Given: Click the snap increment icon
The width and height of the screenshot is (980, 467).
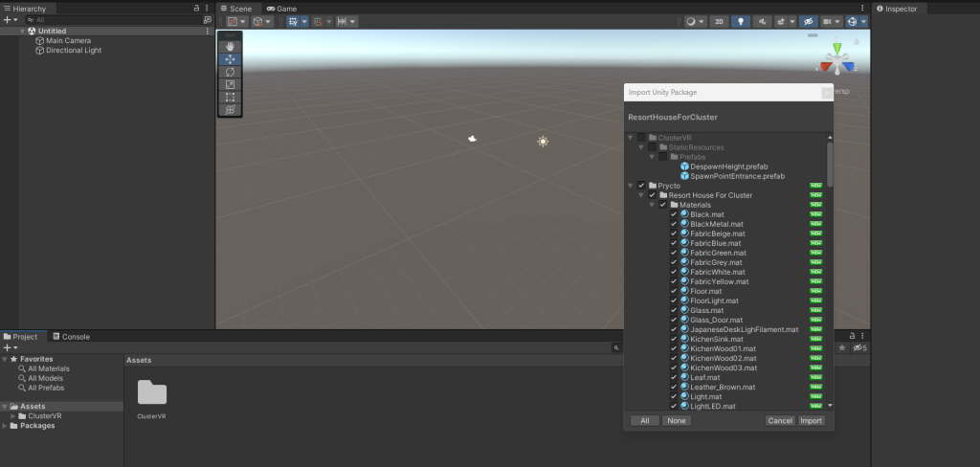Looking at the screenshot, I should pyautogui.click(x=342, y=21).
